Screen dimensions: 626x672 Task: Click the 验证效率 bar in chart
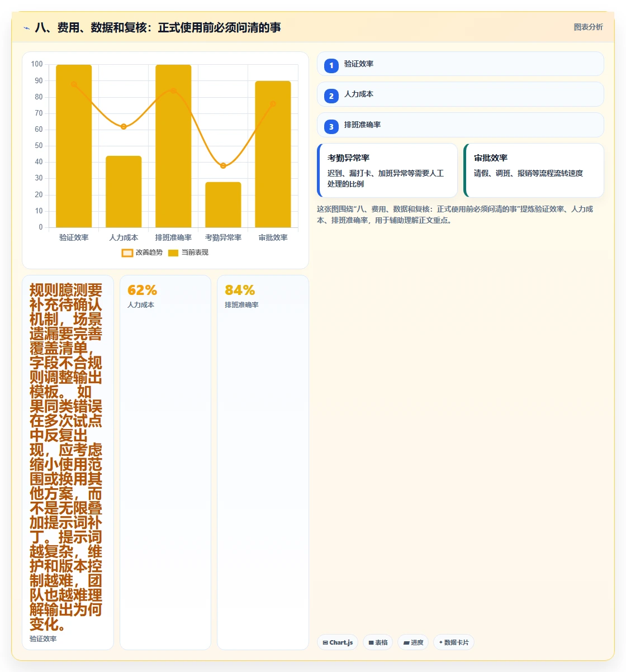click(74, 146)
